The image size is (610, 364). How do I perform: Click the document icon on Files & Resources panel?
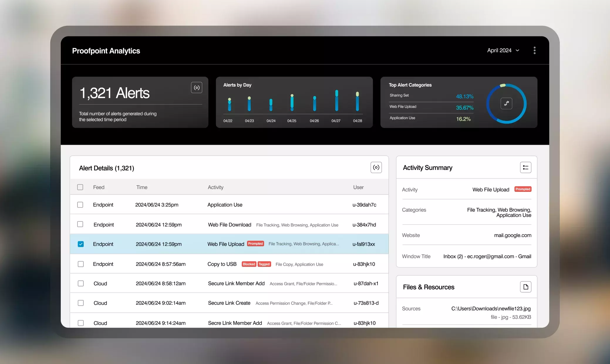click(525, 287)
